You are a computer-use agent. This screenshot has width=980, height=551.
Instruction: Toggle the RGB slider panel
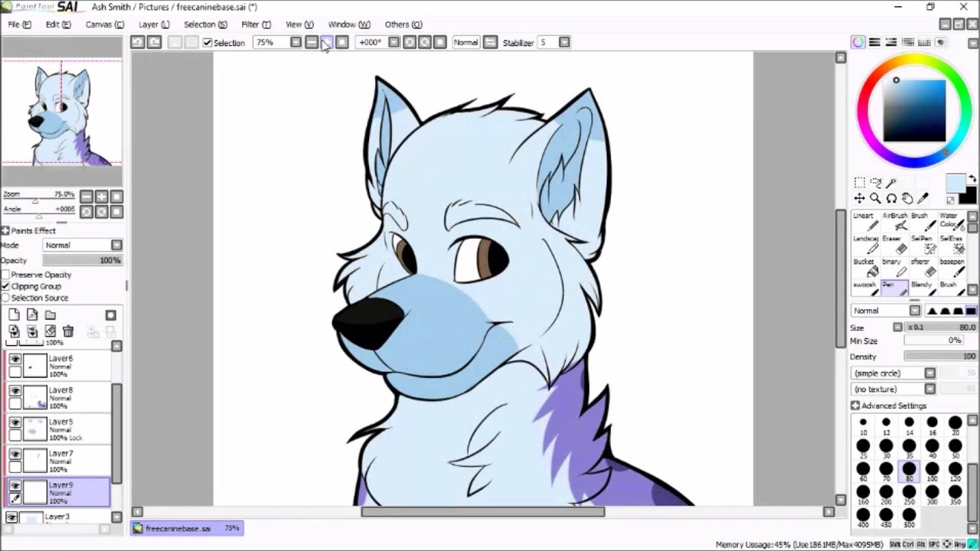click(x=874, y=42)
